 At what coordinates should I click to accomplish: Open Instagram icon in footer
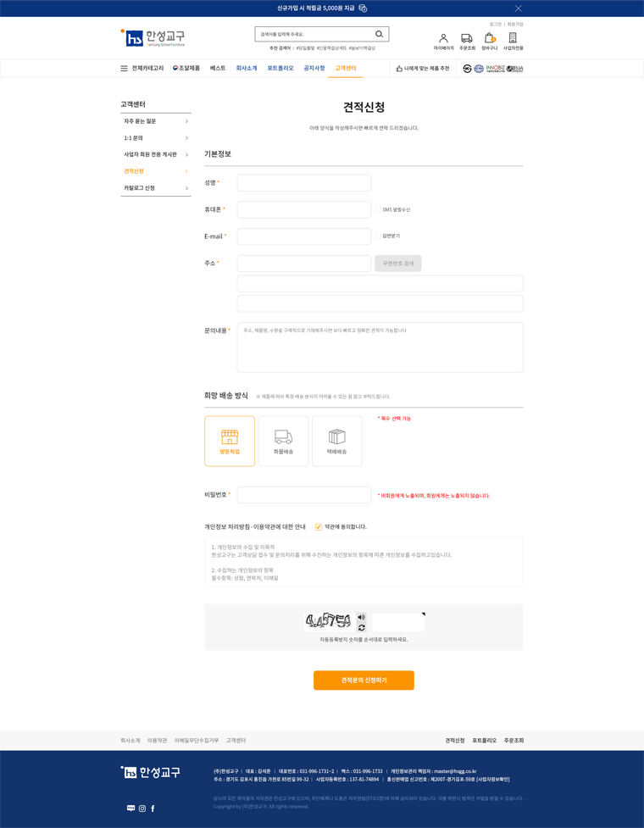click(x=142, y=809)
